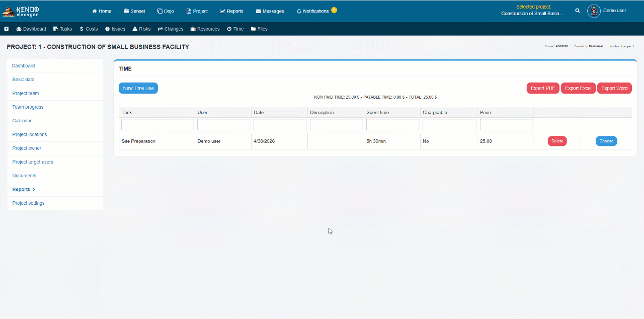Delete the Site Preparation time entry
The image size is (644, 319).
[557, 141]
